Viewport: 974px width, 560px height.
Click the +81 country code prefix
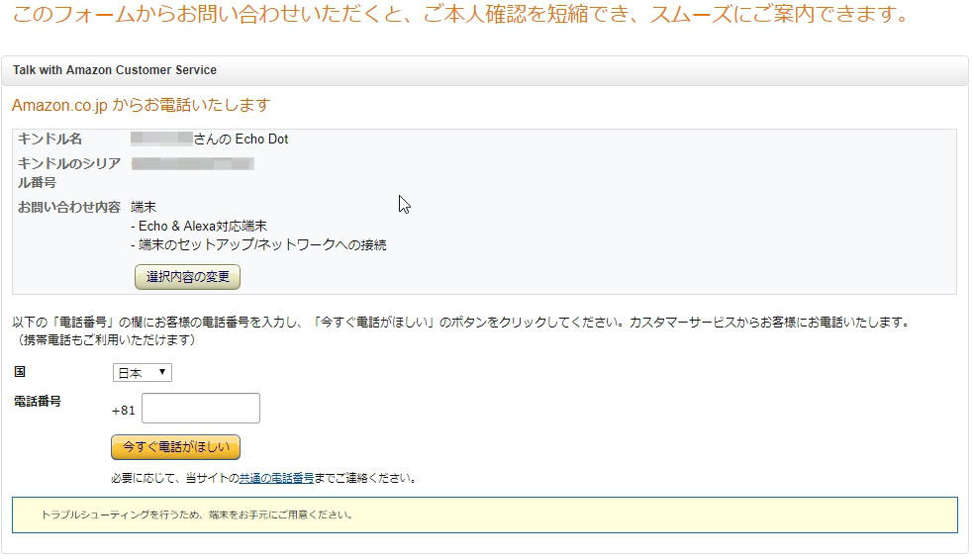(124, 410)
